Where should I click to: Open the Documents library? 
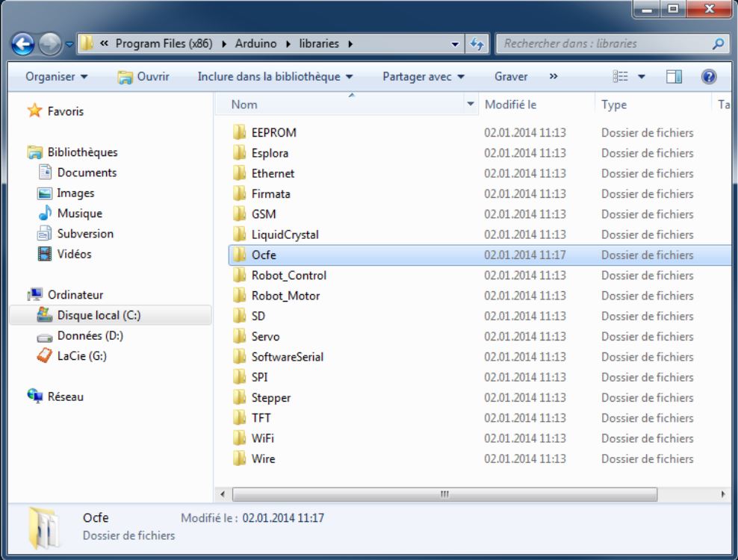pos(87,172)
